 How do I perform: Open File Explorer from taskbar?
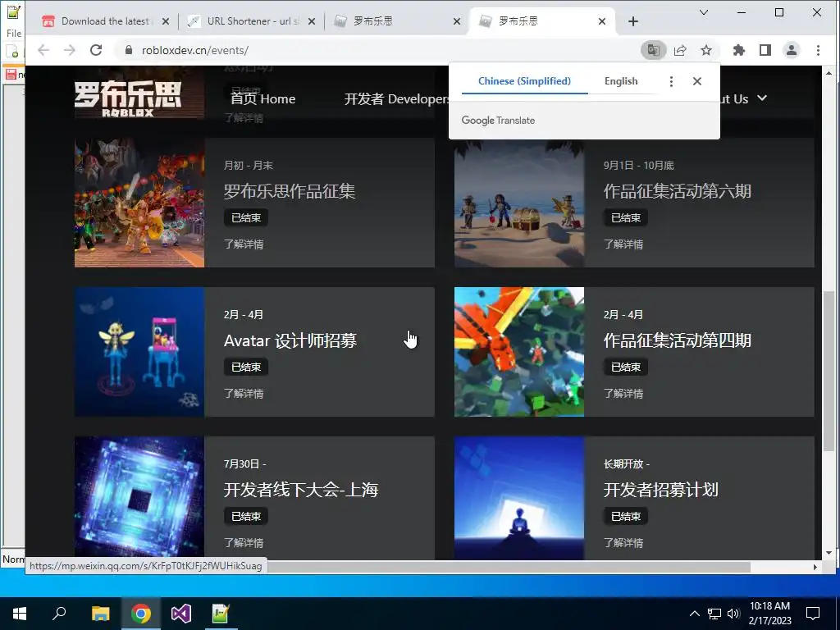(x=100, y=614)
